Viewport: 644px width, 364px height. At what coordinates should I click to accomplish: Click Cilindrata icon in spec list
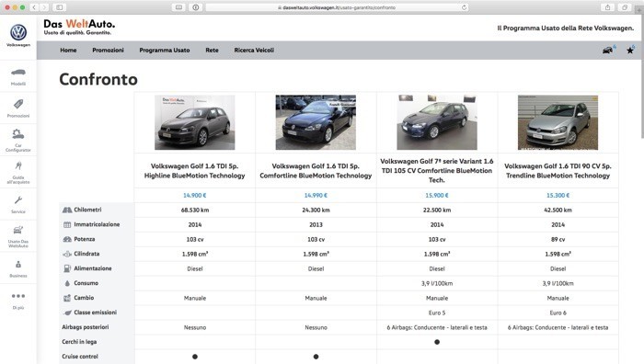click(x=67, y=254)
